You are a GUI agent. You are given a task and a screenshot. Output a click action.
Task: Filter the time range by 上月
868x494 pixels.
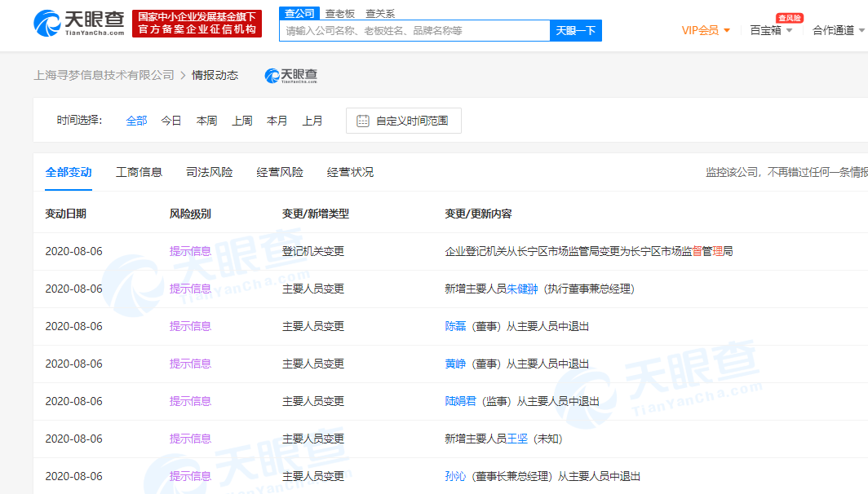[x=312, y=121]
